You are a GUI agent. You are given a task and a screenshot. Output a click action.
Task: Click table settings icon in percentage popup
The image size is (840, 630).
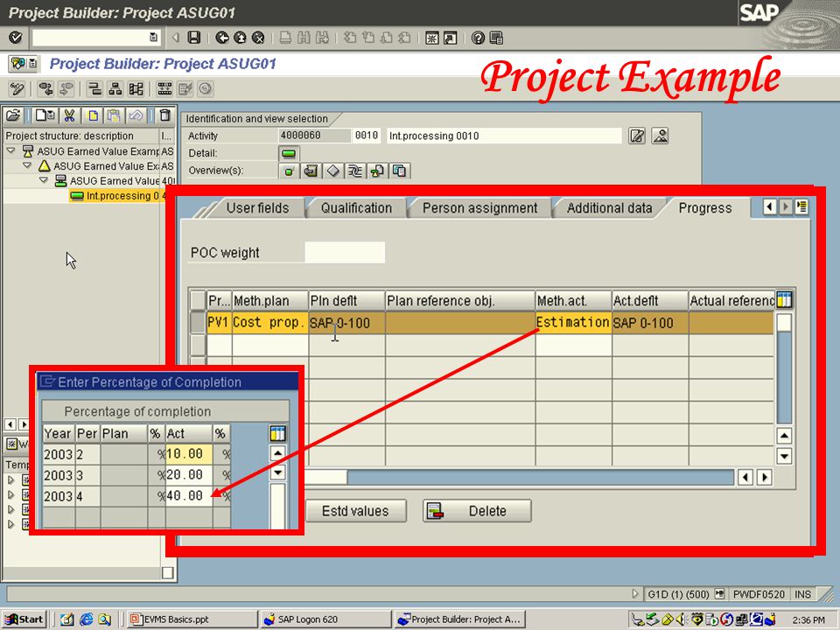coord(277,433)
